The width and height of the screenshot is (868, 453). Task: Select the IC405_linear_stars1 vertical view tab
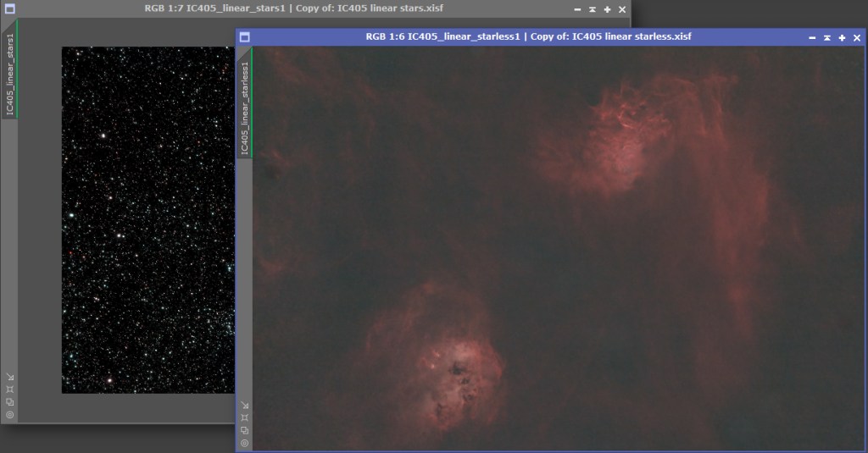click(10, 72)
